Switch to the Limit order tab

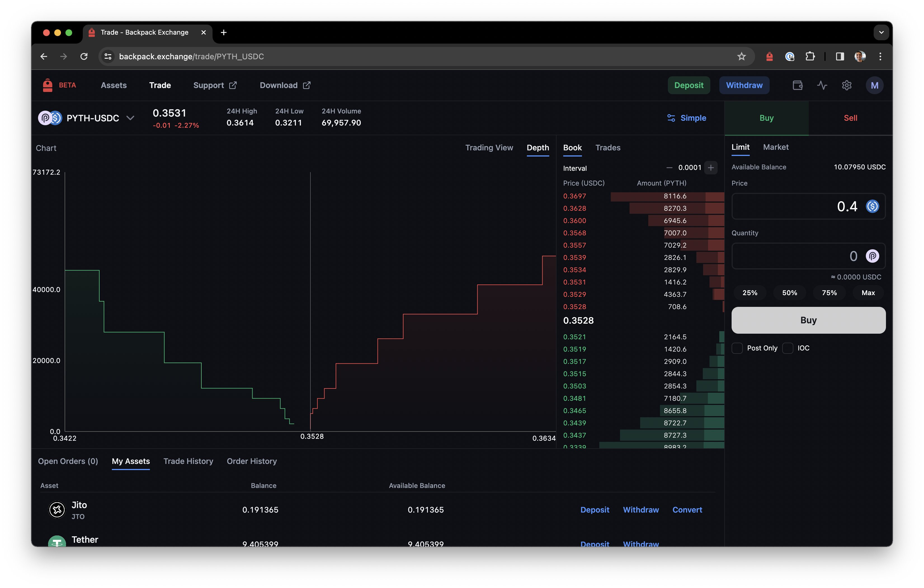(740, 147)
